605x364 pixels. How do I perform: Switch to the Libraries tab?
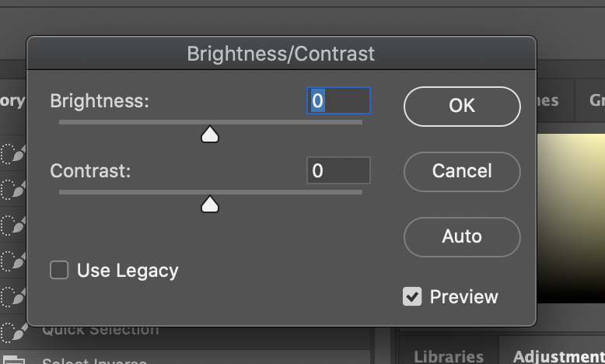[449, 356]
